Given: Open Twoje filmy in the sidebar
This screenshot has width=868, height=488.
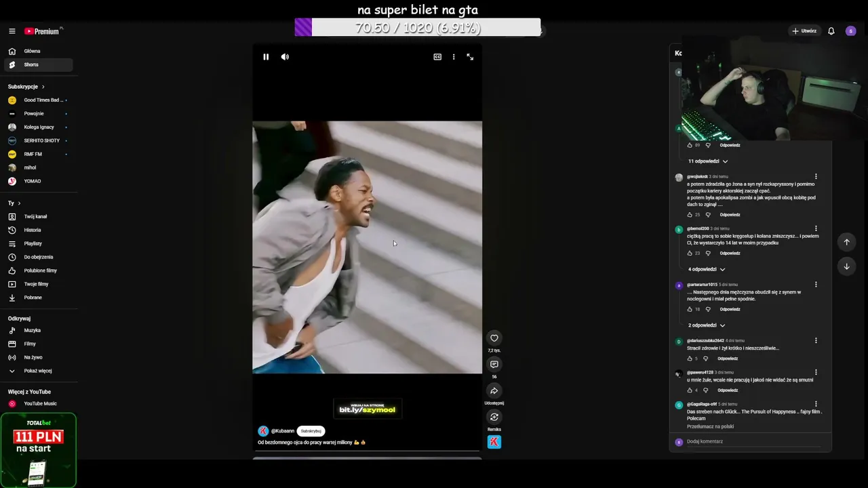Looking at the screenshot, I should 38,285.
